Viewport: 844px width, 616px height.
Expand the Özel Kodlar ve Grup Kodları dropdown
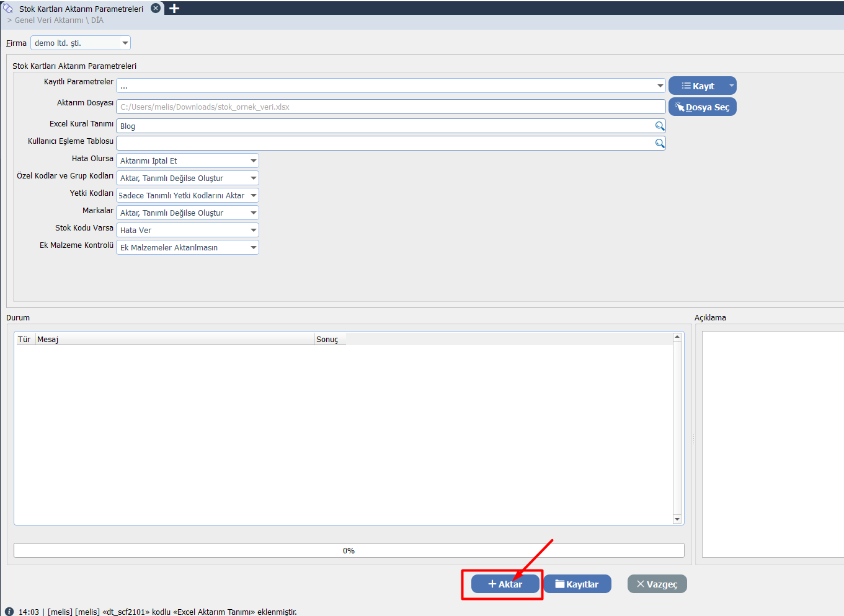(253, 178)
